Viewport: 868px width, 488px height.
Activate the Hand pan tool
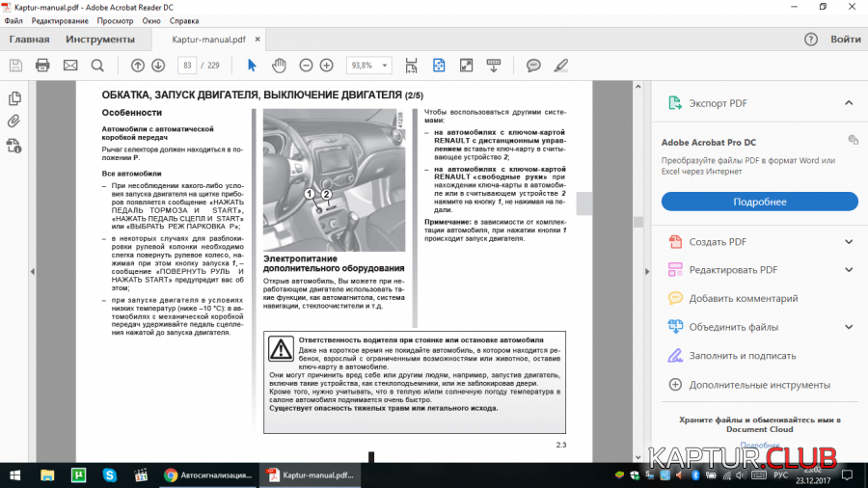tap(279, 66)
